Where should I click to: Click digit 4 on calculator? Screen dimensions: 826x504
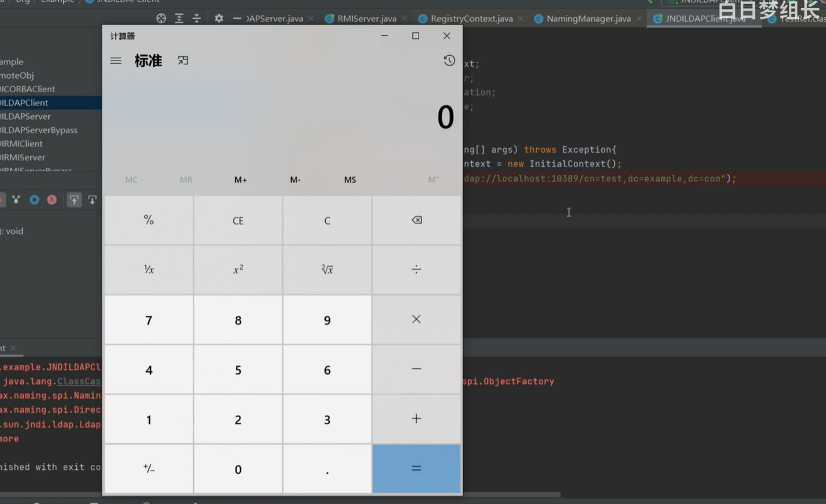[149, 370]
